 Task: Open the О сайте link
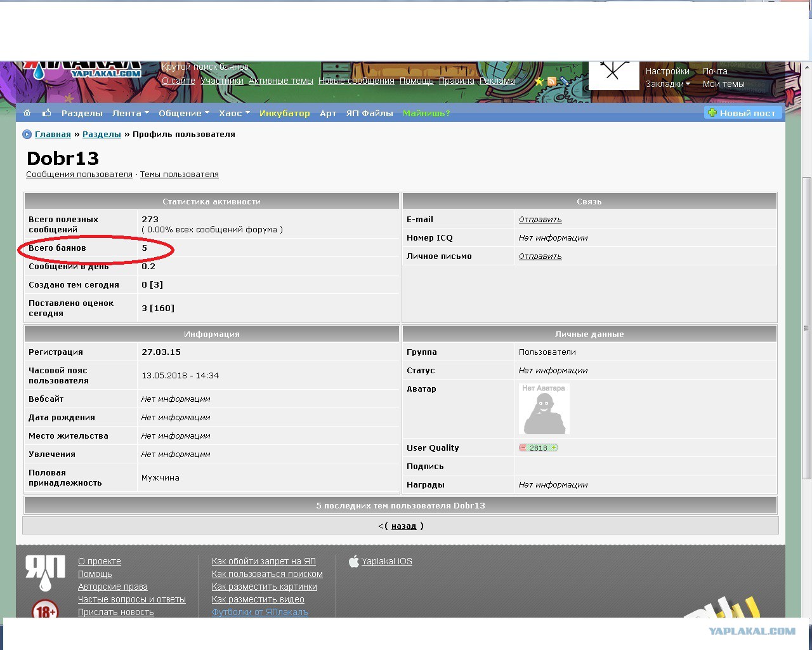click(x=178, y=81)
